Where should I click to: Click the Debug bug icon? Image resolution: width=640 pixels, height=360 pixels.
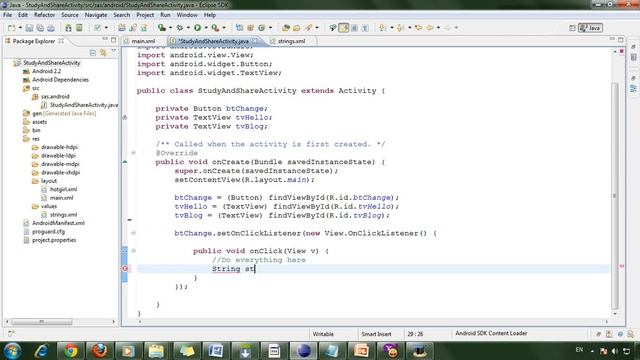click(180, 28)
